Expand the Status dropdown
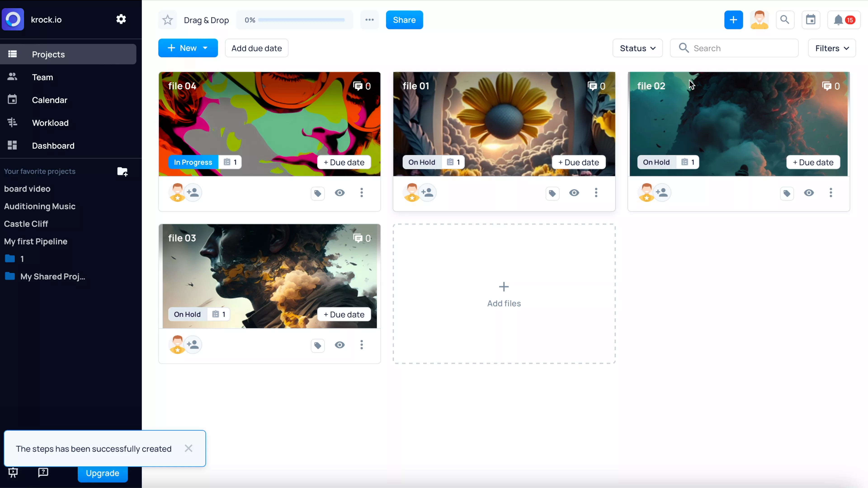The image size is (868, 488). click(637, 48)
